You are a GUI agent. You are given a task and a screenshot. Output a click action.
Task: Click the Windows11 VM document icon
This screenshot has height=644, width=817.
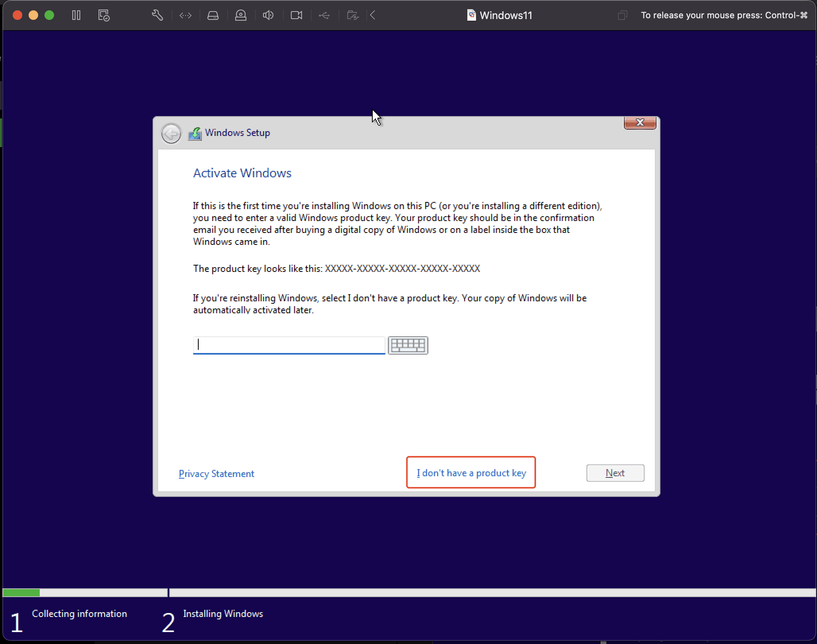pyautogui.click(x=471, y=15)
